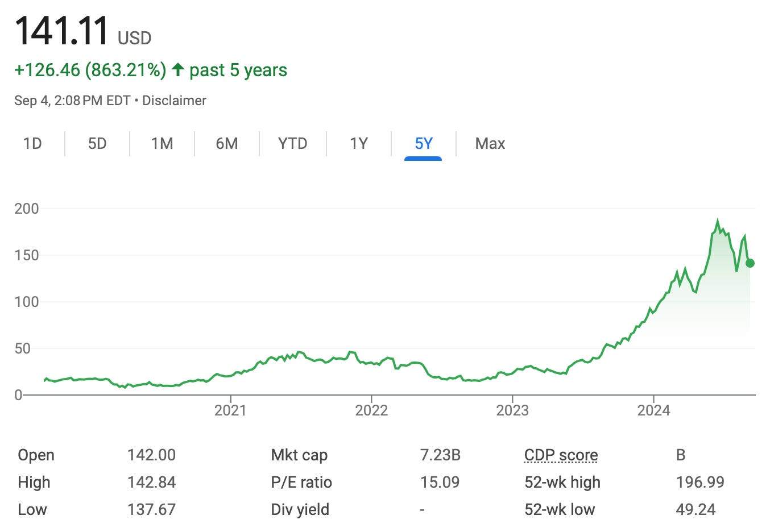Click the +126.46 (863.21%) change text
Viewport: 770px width, 532px height.
90,70
